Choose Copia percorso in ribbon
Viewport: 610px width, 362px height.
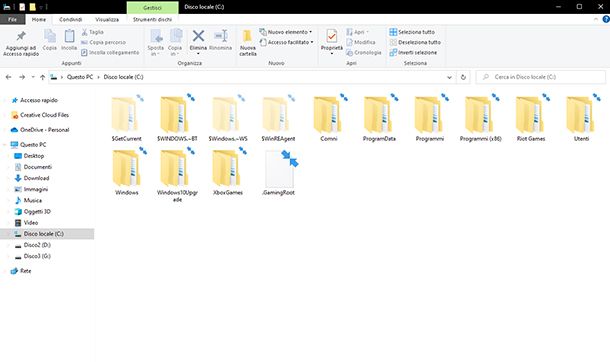tap(103, 42)
